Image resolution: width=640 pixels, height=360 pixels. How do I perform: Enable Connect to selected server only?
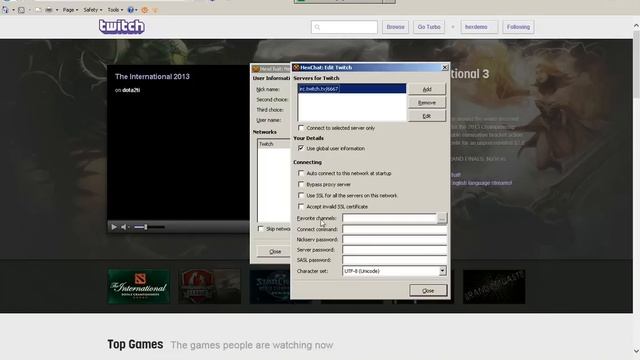(x=301, y=128)
